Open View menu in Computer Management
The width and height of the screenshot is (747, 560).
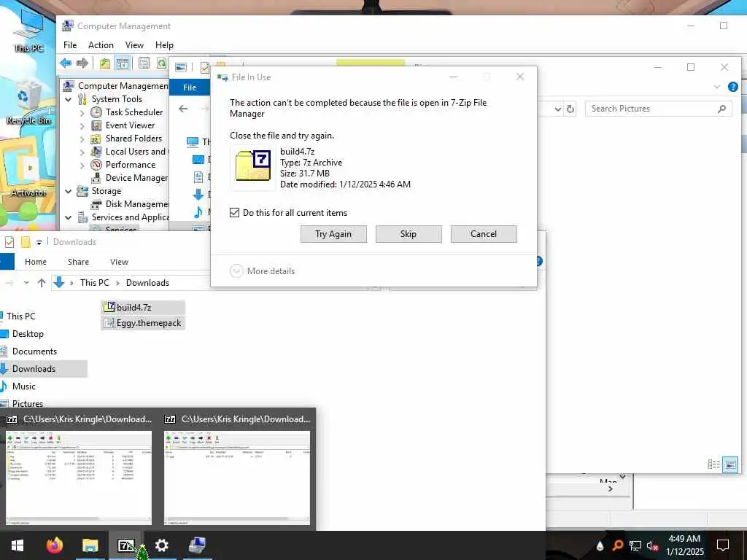pos(134,44)
